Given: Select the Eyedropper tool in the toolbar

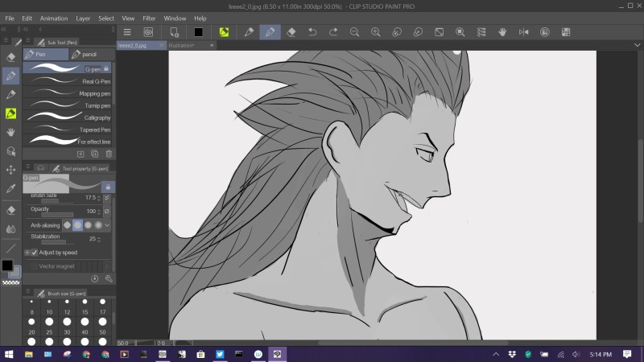Looking at the screenshot, I should pyautogui.click(x=10, y=188).
